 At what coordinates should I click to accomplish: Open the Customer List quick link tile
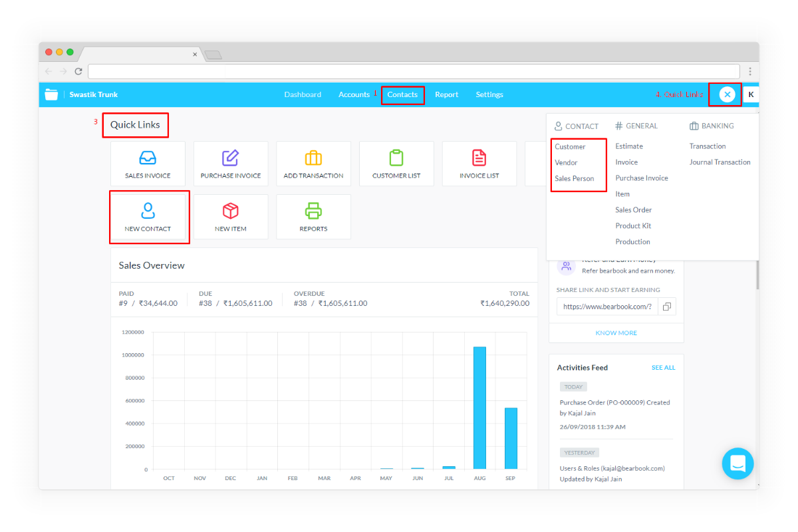(x=396, y=164)
